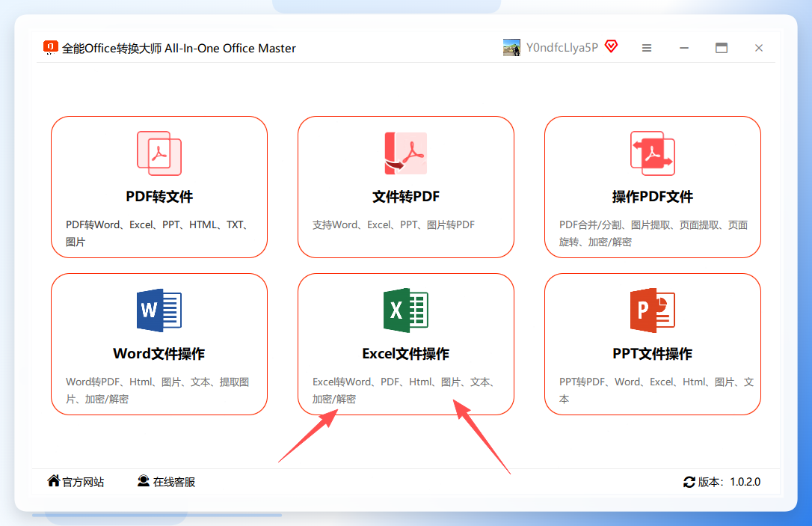Minimize the Office Master window
The width and height of the screenshot is (812, 526).
click(684, 48)
